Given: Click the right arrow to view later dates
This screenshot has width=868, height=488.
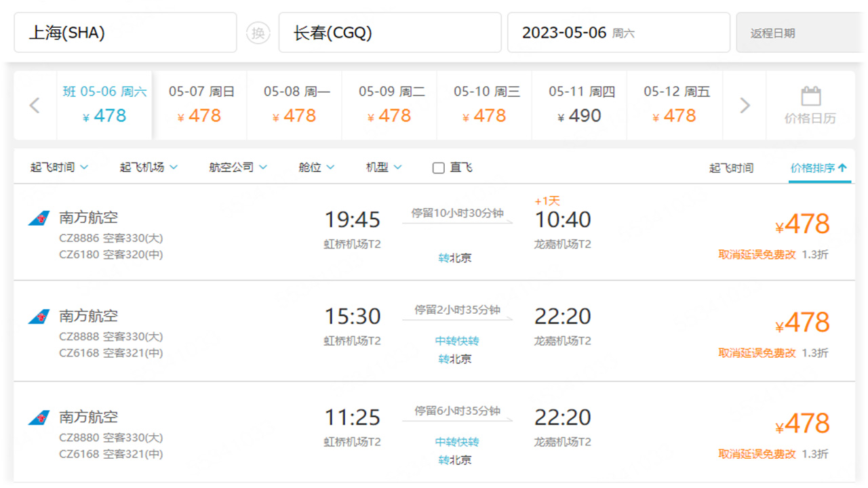Looking at the screenshot, I should tap(745, 105).
